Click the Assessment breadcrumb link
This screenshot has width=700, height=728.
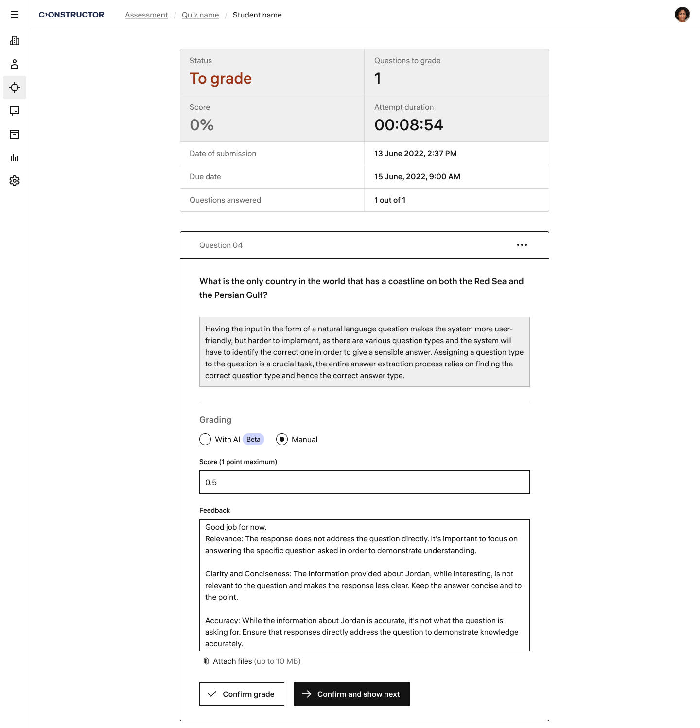[146, 15]
